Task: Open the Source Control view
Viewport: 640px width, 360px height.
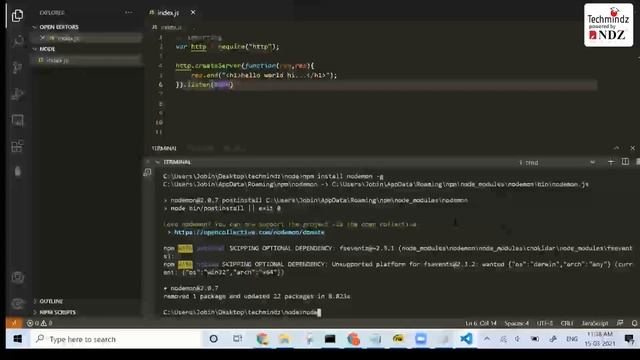Action: pos(17,68)
